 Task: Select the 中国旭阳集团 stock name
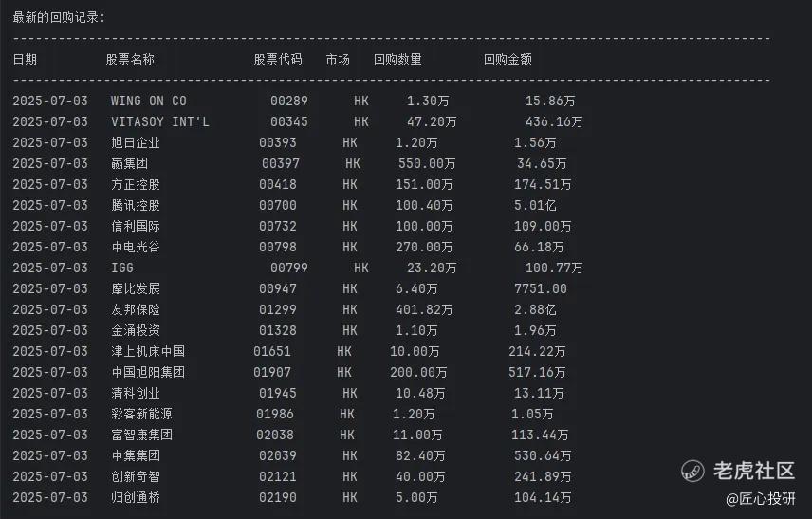(x=148, y=373)
